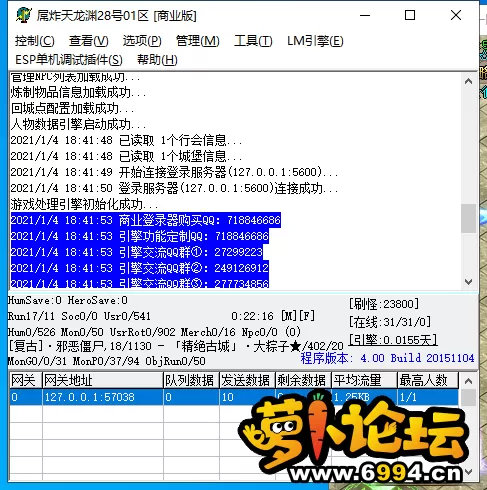The image size is (487, 490).
Task: Click the 炼制物品信息加载成功 log line
Action: [x=78, y=92]
